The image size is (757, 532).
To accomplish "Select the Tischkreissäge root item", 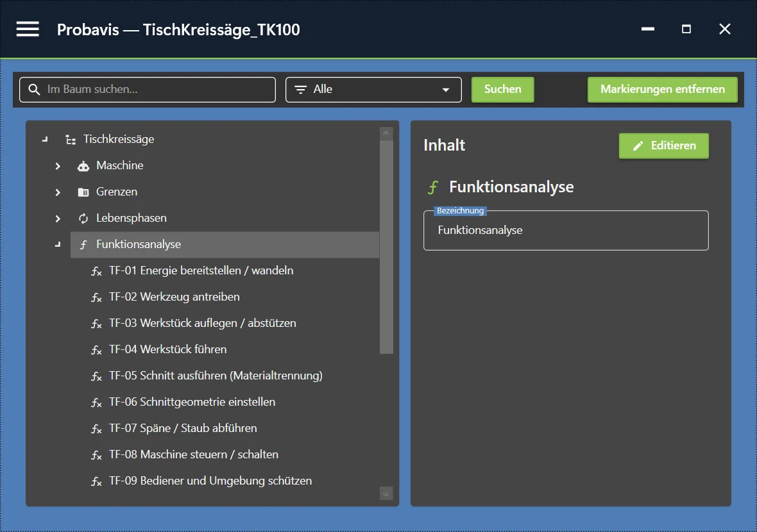I will [x=119, y=139].
